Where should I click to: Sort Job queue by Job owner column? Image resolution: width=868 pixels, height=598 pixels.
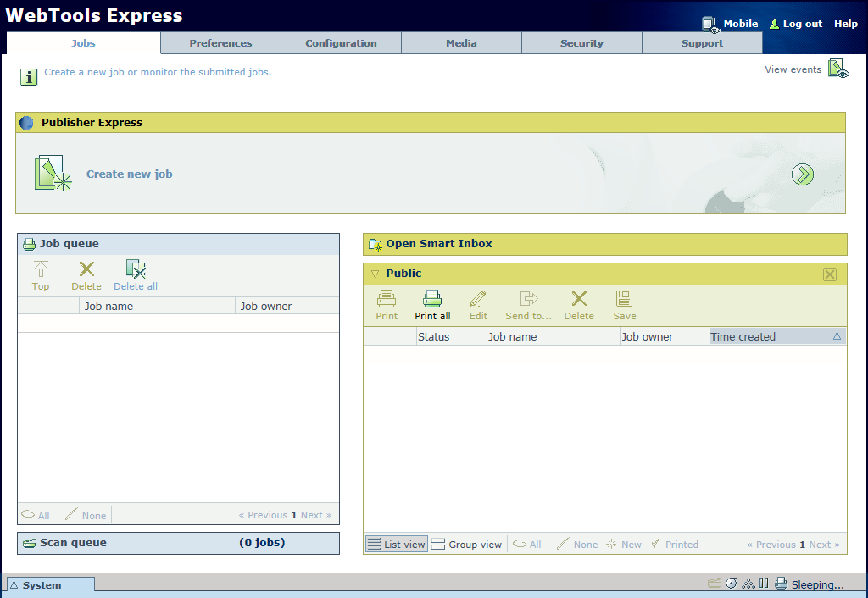click(x=287, y=306)
